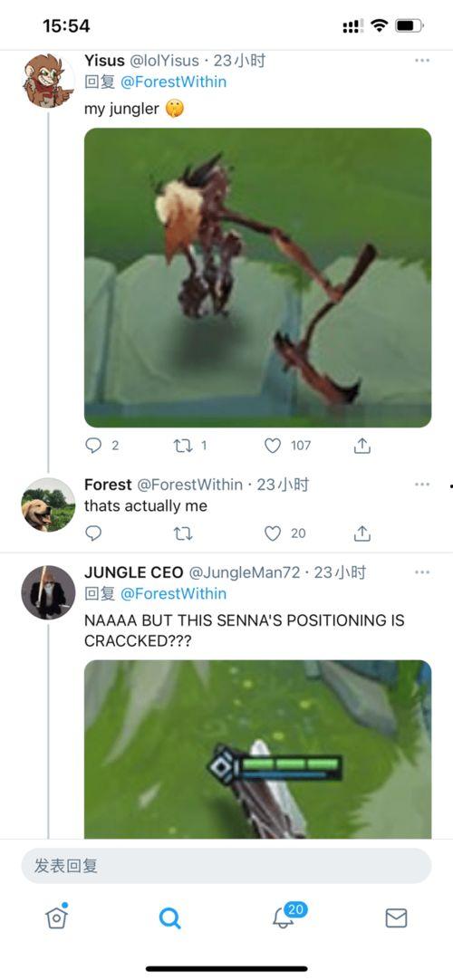Open JUNGLE CEO's profile avatar
Viewport: 453px width, 980px height.
(48, 592)
